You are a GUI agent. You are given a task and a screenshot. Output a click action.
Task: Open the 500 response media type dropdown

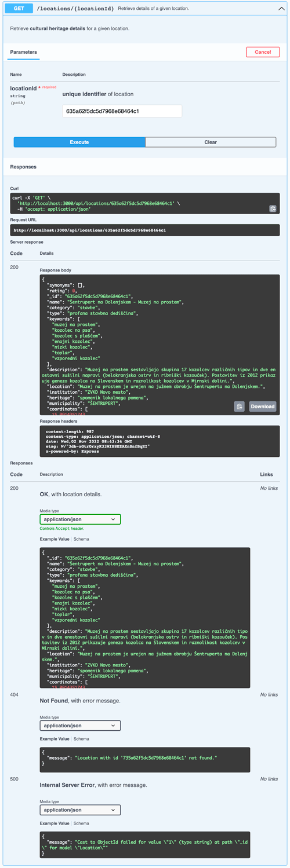(80, 810)
